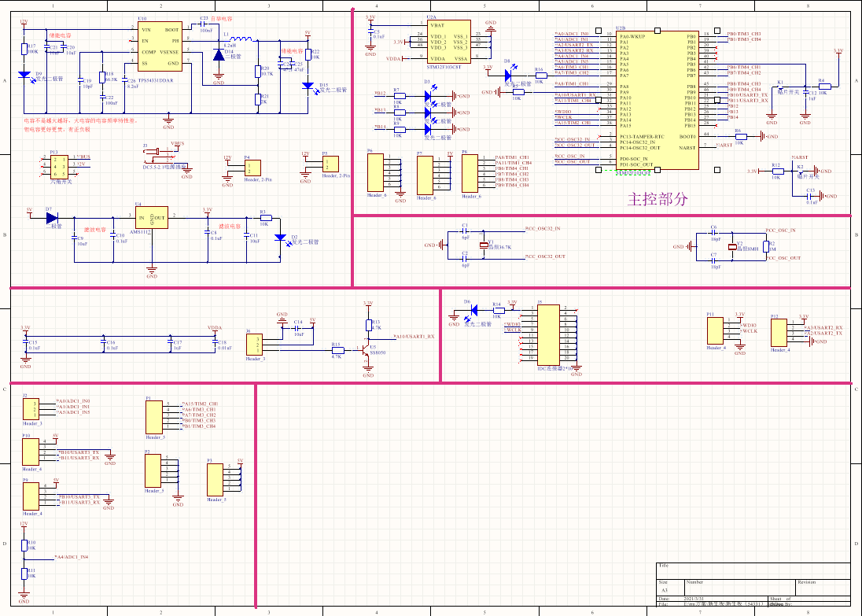Select the P8 Header_6 connector

coord(470,173)
